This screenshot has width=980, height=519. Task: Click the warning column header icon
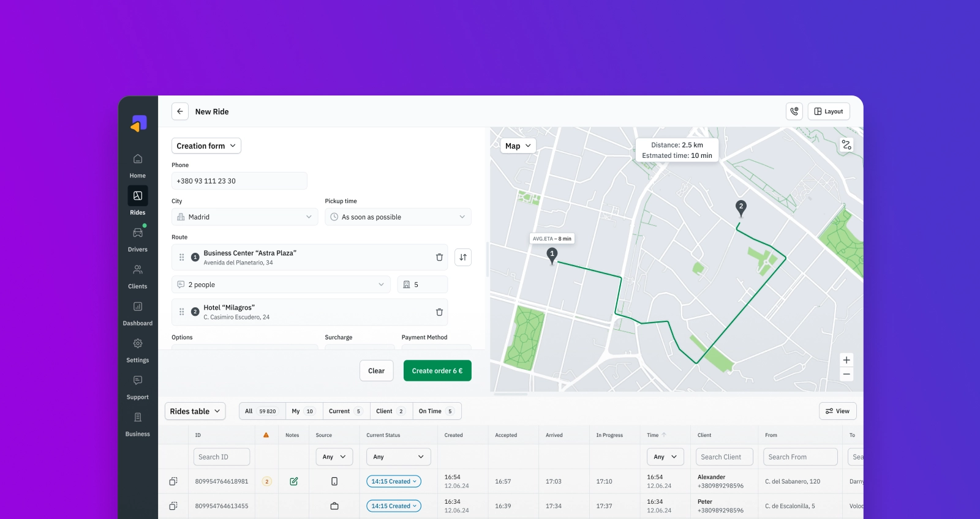click(266, 435)
